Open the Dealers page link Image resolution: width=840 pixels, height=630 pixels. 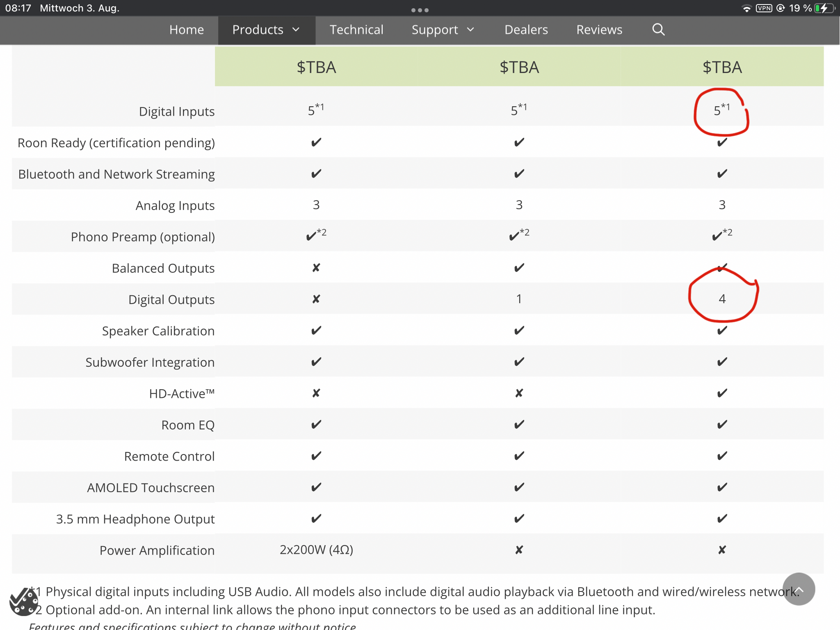click(x=526, y=30)
